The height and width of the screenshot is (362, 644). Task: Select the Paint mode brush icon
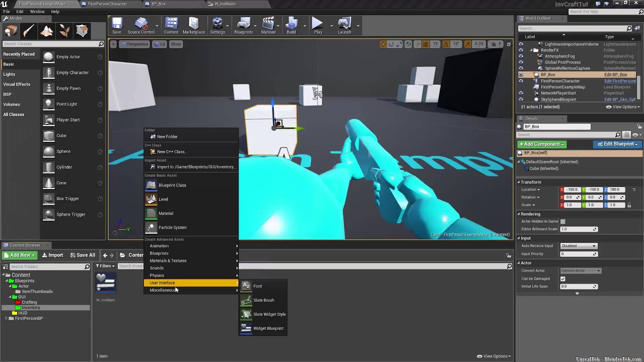click(29, 31)
